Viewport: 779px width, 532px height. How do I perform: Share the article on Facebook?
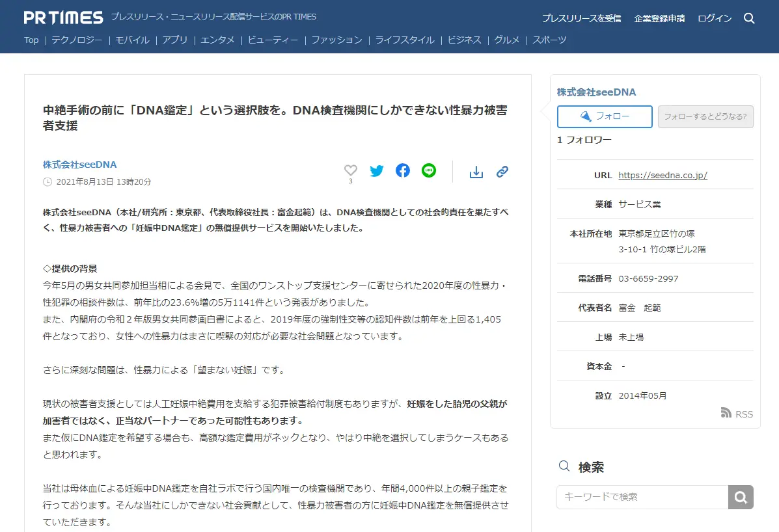coord(403,170)
